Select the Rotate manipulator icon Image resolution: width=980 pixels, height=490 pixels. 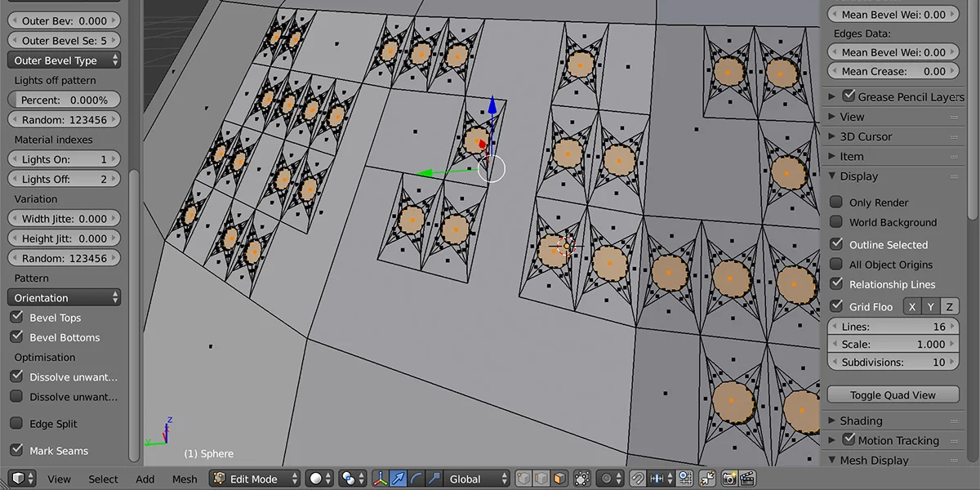417,478
